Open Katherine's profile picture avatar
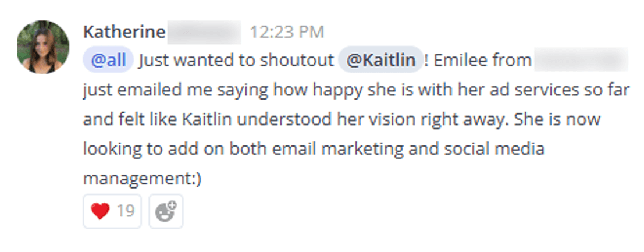The image size is (644, 252). pos(42,47)
